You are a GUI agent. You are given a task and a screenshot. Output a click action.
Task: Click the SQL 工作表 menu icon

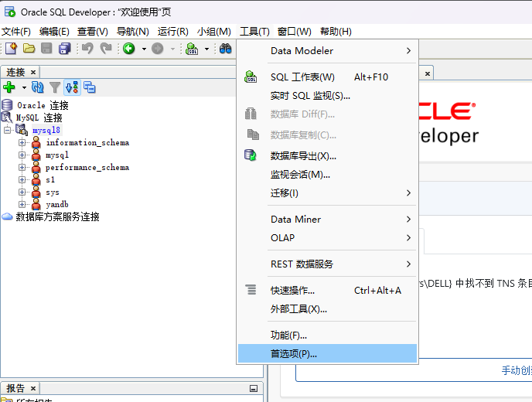click(x=251, y=77)
